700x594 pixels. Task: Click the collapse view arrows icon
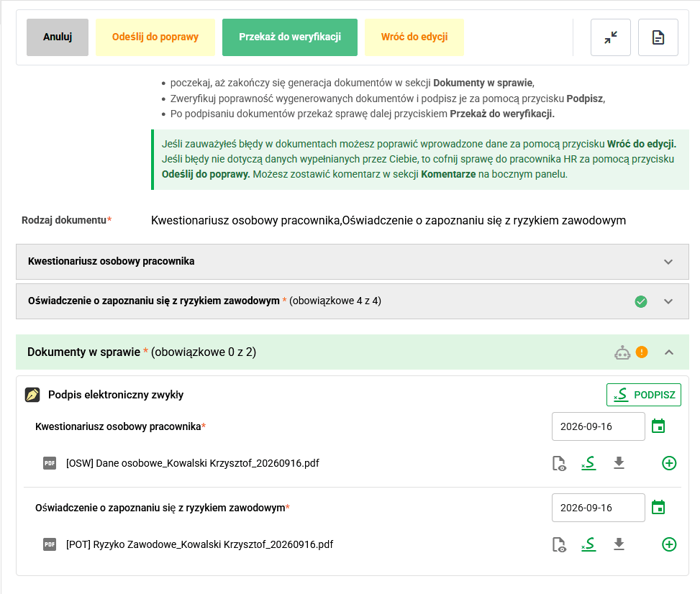coord(610,37)
